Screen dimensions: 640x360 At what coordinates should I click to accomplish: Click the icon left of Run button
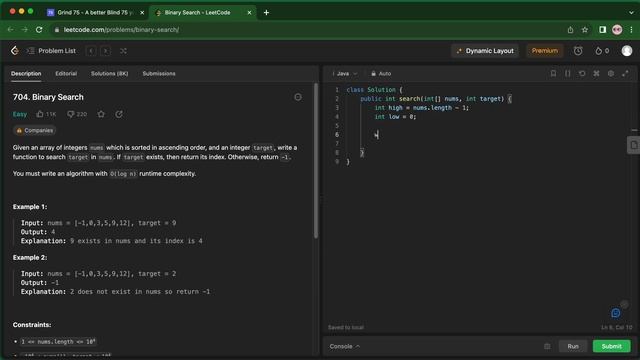(547, 347)
